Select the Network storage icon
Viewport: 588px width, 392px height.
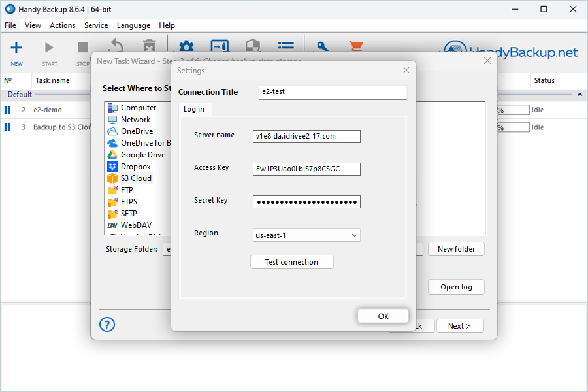[x=112, y=120]
